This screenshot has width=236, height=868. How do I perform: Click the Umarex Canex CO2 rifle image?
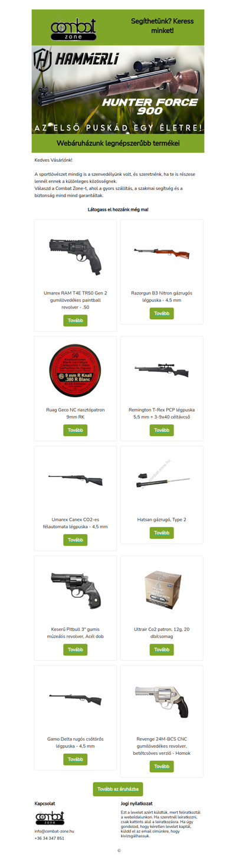click(x=76, y=479)
